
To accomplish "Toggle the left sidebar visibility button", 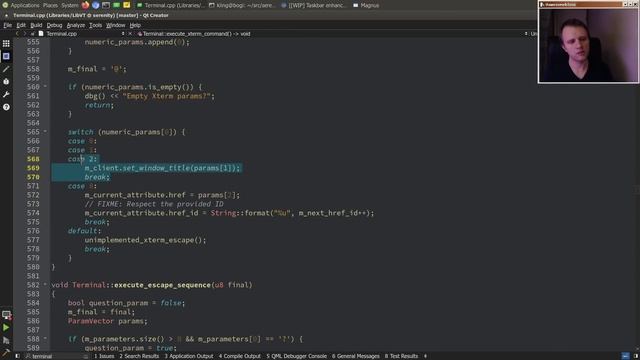I will (17, 356).
